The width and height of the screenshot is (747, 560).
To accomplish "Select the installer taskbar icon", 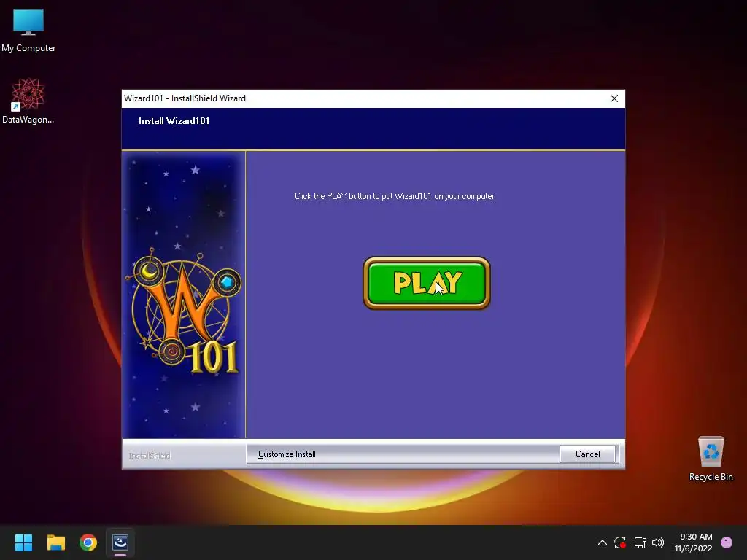I will (120, 542).
